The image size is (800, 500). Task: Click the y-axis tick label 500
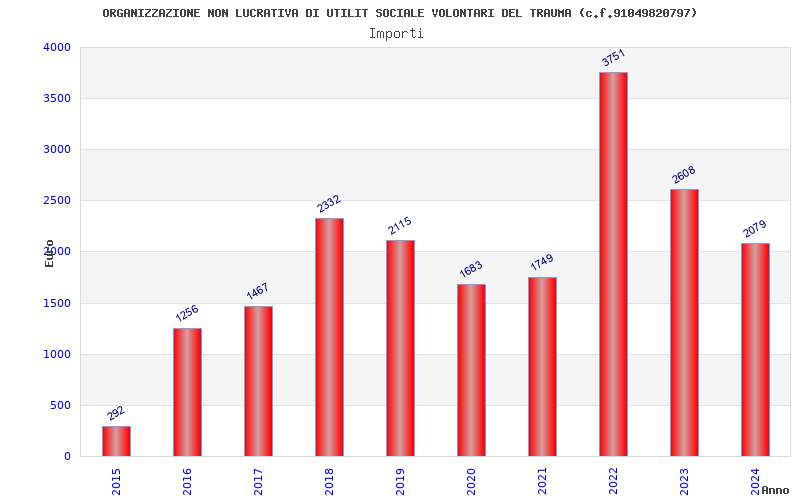click(60, 405)
